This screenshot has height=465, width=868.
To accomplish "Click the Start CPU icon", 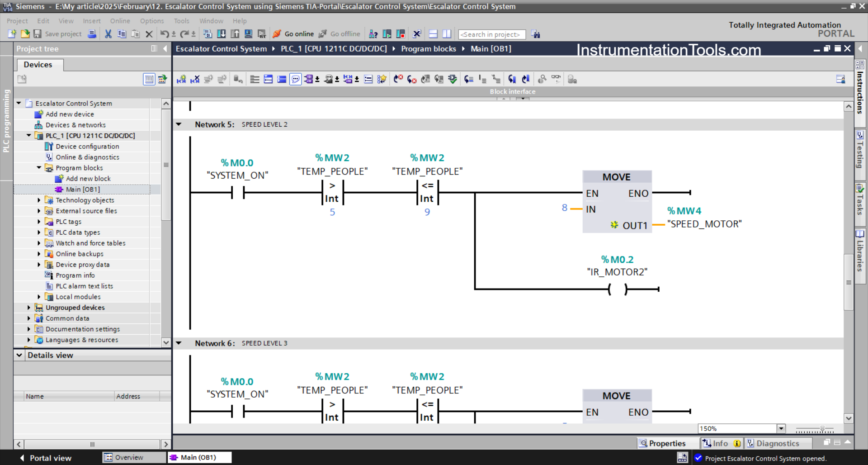I will click(387, 34).
